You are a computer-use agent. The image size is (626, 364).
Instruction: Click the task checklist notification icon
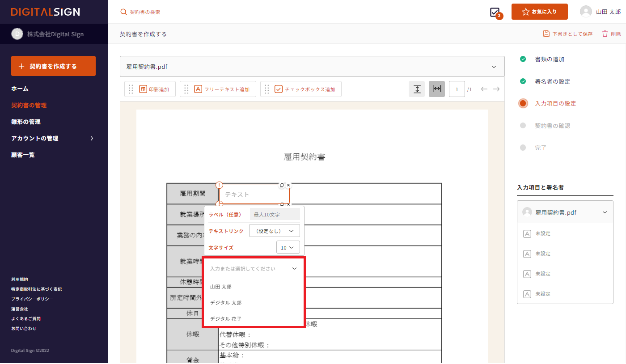[x=495, y=12]
